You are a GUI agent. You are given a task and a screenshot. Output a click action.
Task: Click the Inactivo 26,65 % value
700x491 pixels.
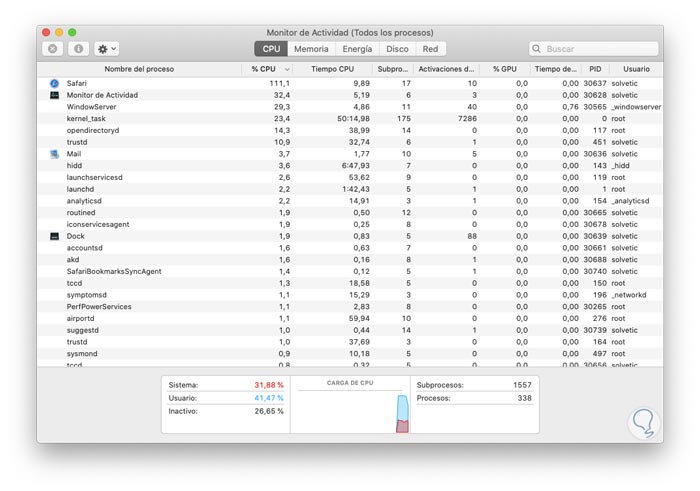click(269, 411)
